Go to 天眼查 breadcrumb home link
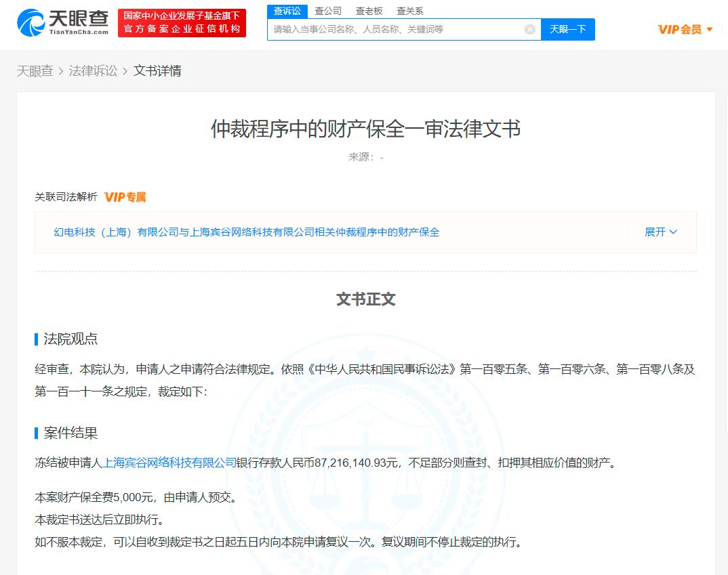Viewport: 728px width, 575px height. click(35, 71)
